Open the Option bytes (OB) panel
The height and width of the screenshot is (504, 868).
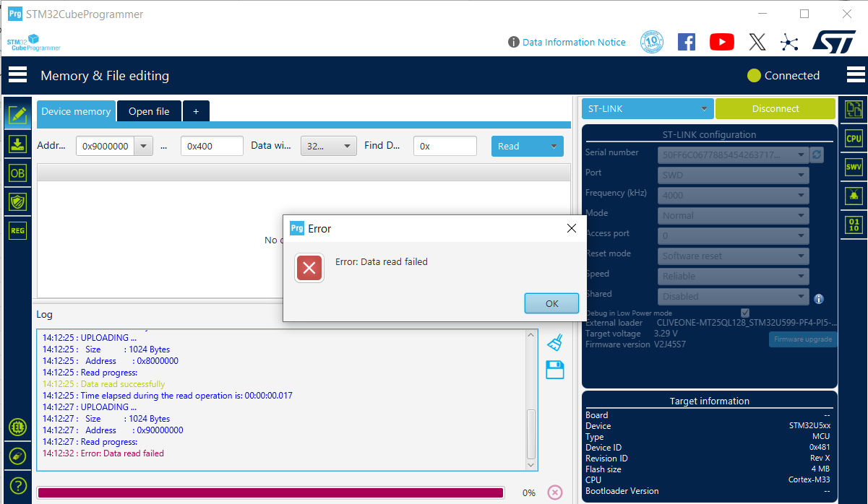point(17,172)
